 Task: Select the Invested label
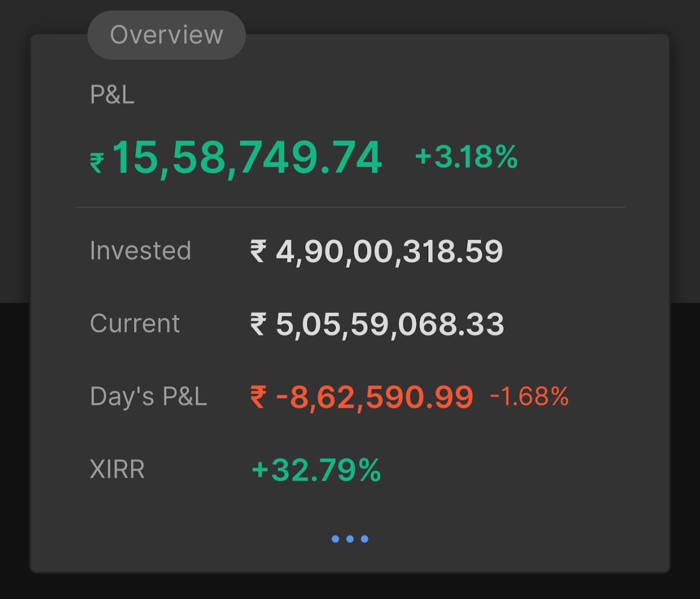coord(141,251)
